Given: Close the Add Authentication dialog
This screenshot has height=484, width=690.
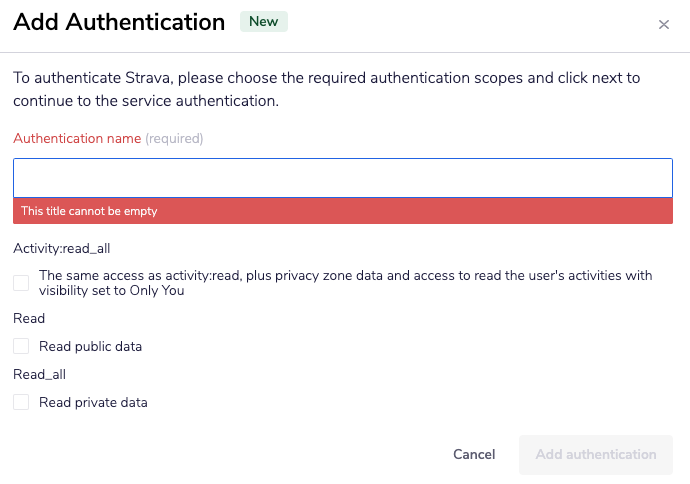Looking at the screenshot, I should click(664, 25).
